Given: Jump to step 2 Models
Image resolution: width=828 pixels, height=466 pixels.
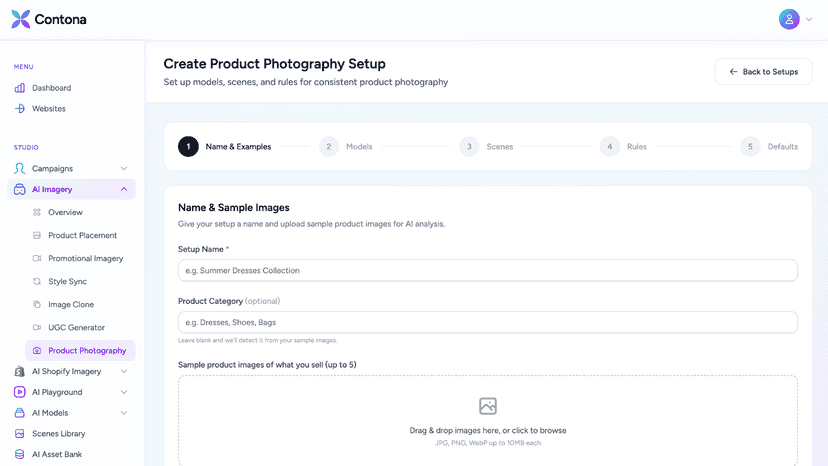Looking at the screenshot, I should pyautogui.click(x=345, y=146).
